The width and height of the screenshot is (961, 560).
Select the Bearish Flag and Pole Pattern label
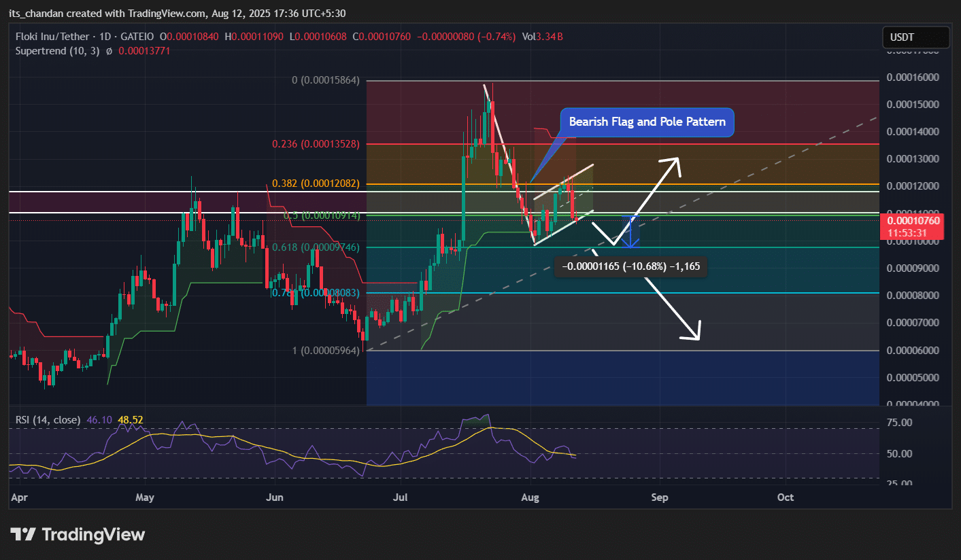coord(647,122)
